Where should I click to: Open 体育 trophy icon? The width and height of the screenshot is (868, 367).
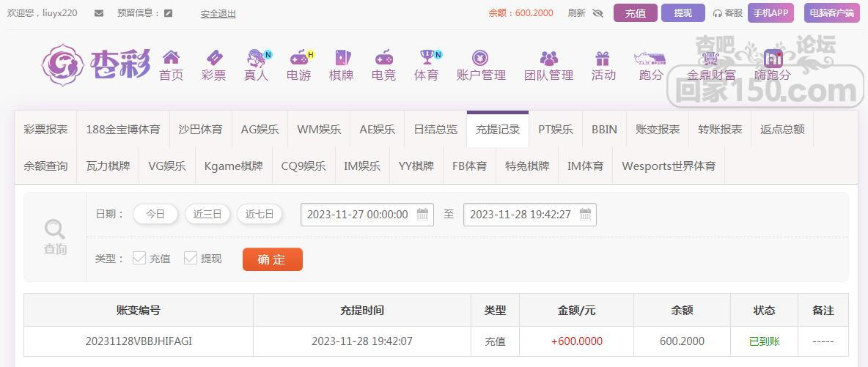[428, 57]
